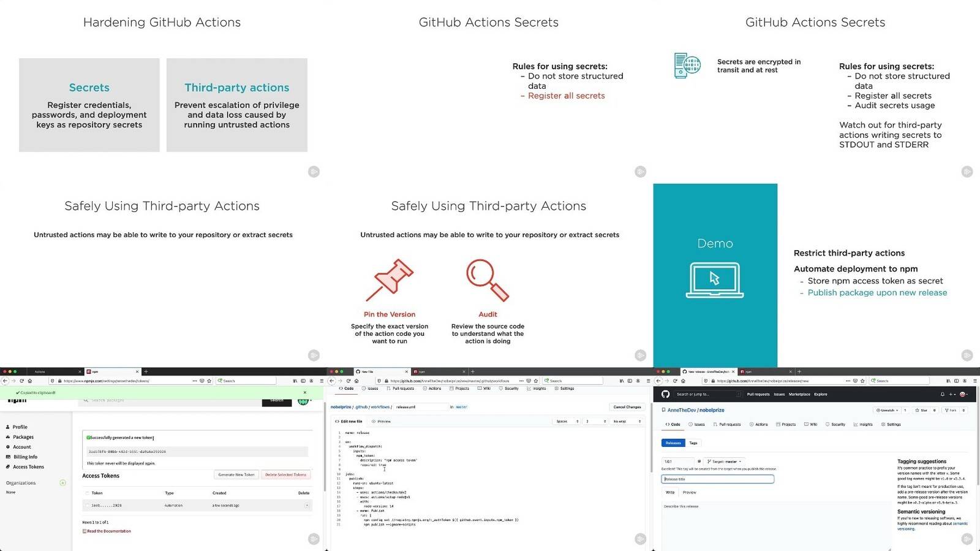Click the home icon in the npm window
Image resolution: width=980 pixels, height=551 pixels.
coord(30,381)
